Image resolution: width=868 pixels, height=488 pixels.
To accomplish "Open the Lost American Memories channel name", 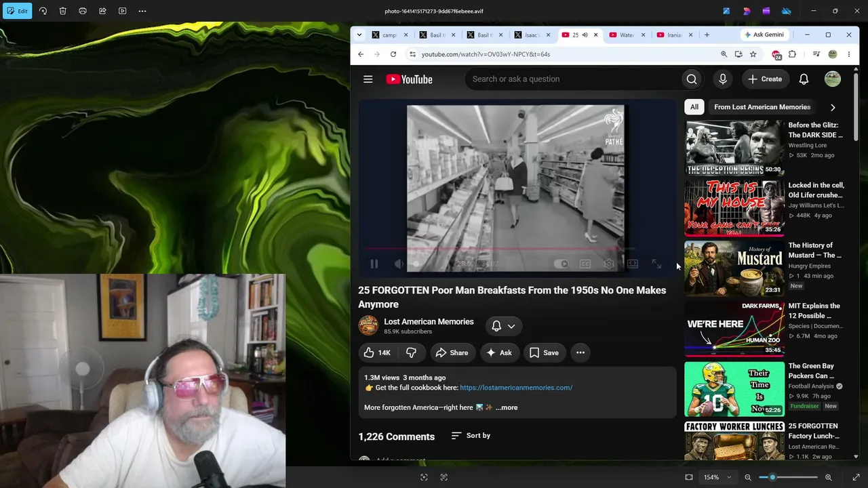I will [x=429, y=322].
